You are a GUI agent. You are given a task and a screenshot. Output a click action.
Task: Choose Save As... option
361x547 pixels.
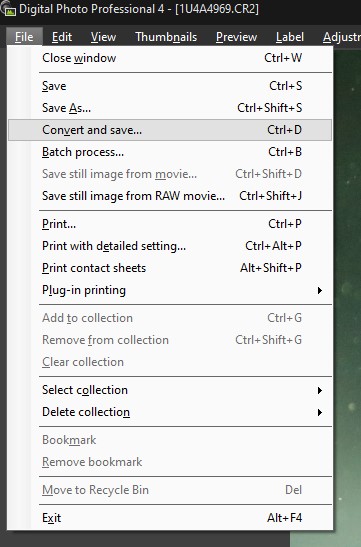pos(170,108)
